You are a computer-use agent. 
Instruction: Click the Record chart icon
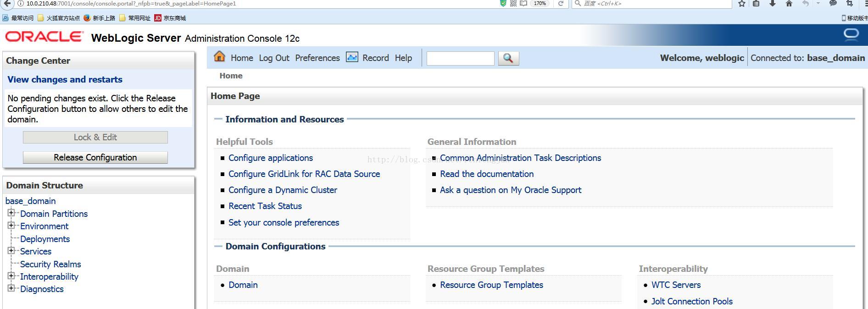[x=352, y=57]
